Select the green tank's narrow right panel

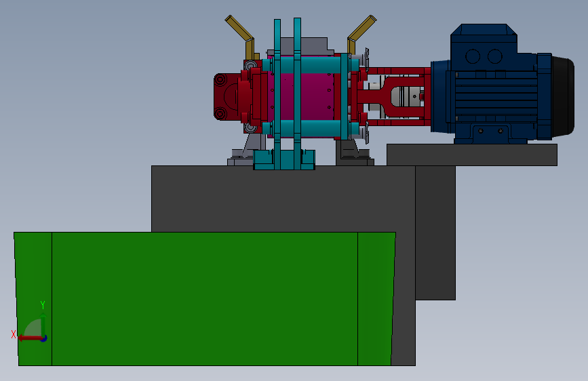pyautogui.click(x=376, y=299)
